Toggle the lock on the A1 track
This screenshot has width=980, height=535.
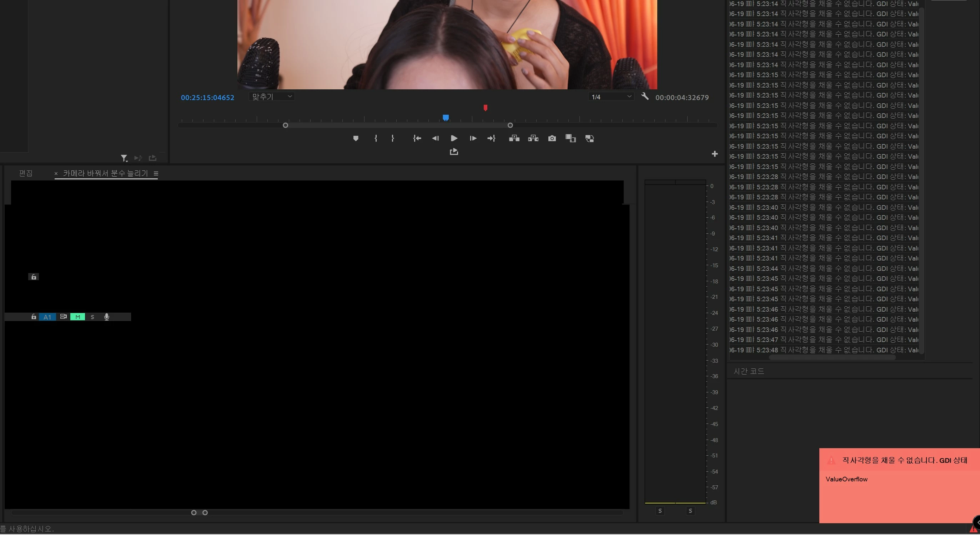tap(34, 317)
